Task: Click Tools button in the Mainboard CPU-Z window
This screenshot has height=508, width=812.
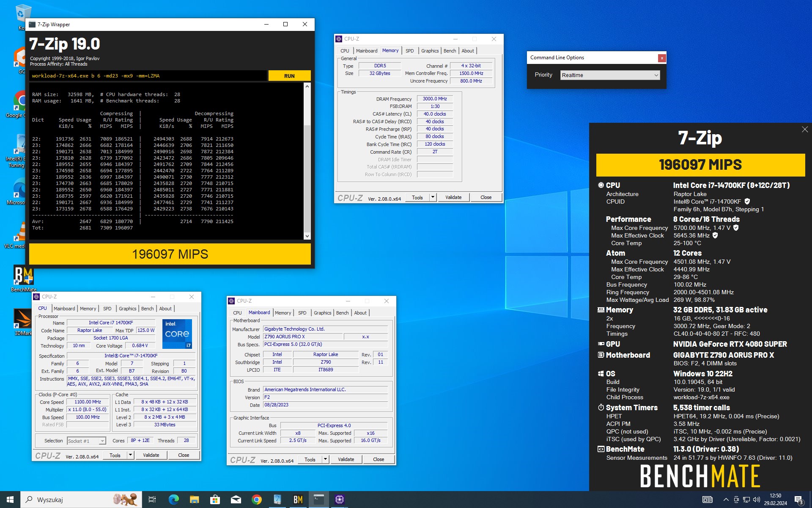Action: tap(310, 459)
